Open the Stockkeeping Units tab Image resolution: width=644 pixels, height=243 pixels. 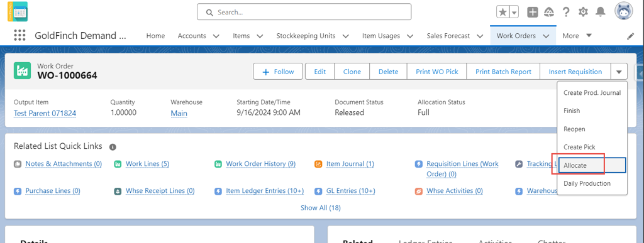pos(306,36)
